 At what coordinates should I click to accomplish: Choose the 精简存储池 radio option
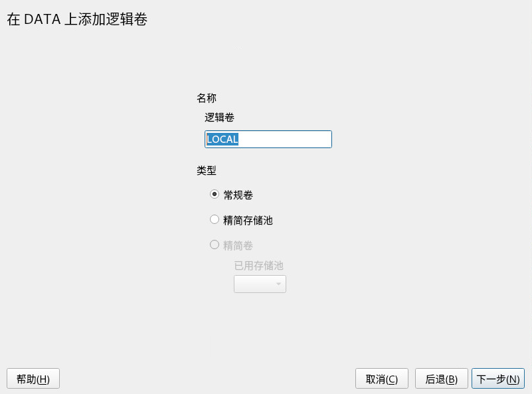(x=214, y=219)
